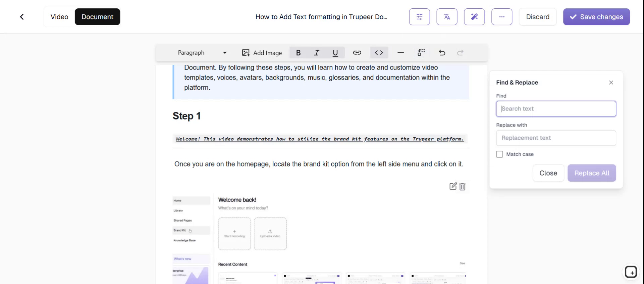Select the Document tab
This screenshot has height=284, width=644.
tap(97, 17)
